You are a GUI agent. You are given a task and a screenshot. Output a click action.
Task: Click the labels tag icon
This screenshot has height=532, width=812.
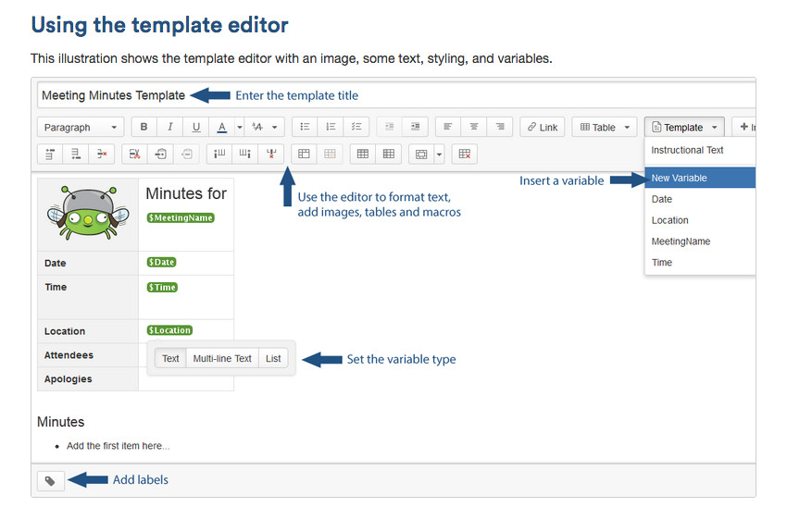click(x=50, y=481)
